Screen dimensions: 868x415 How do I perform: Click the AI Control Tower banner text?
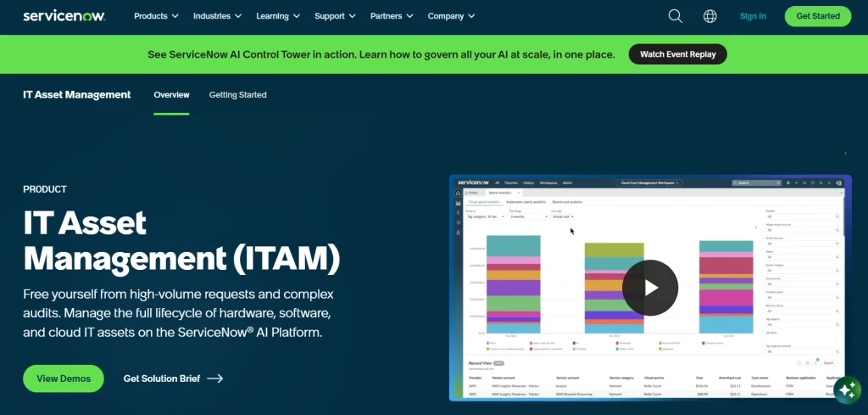click(381, 54)
